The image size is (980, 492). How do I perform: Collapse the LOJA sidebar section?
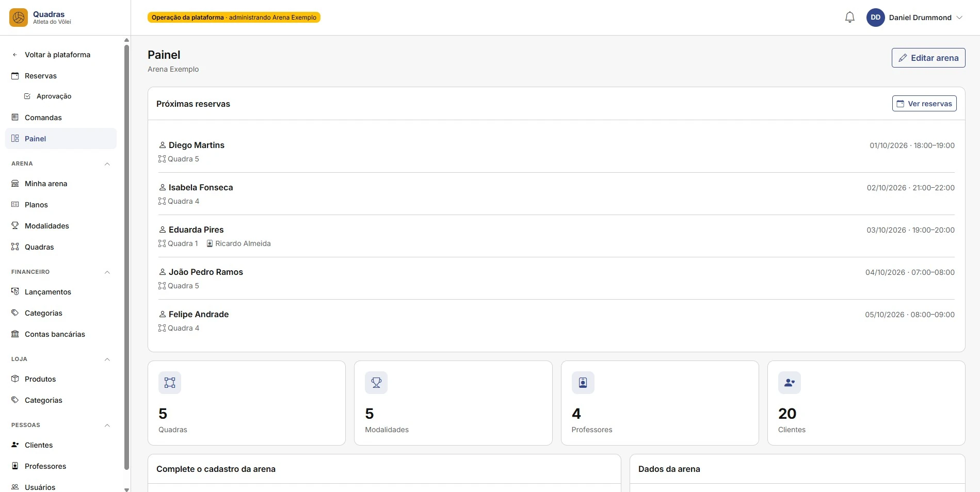107,359
